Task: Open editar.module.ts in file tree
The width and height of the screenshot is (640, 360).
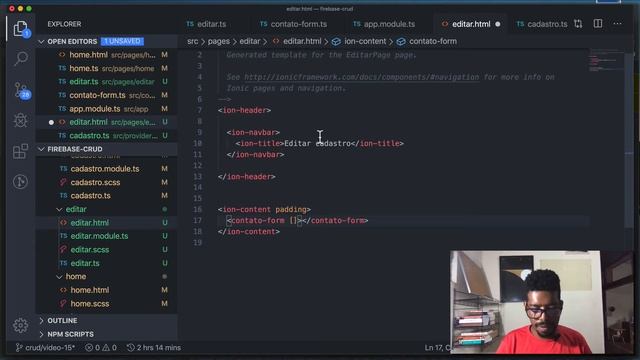Action: coord(107,236)
